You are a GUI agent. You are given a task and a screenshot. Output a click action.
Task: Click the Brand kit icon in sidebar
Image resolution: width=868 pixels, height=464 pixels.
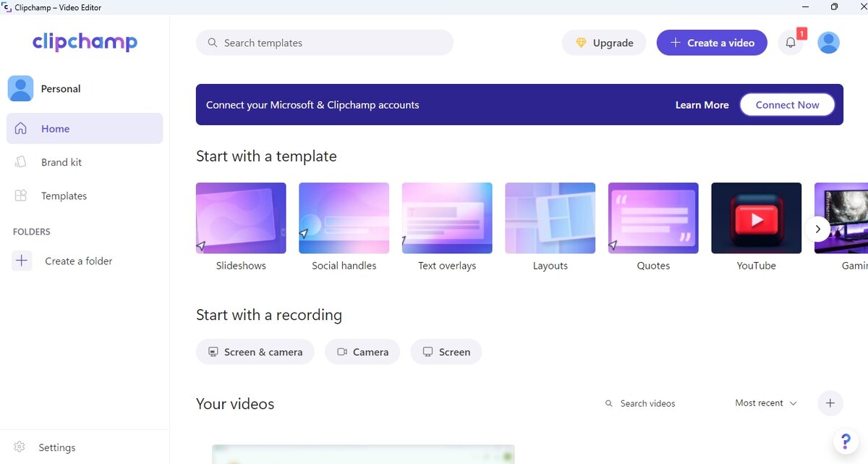tap(20, 162)
